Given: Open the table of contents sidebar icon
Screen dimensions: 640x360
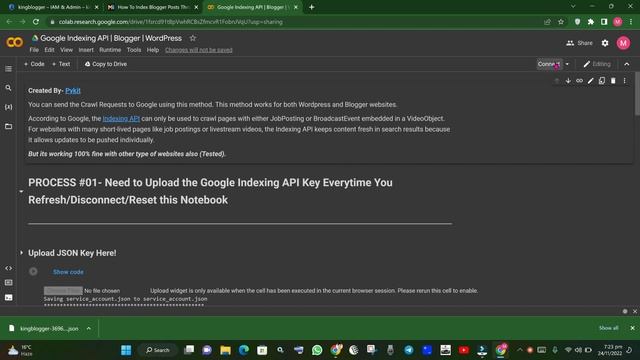Looking at the screenshot, I should click(x=8, y=69).
